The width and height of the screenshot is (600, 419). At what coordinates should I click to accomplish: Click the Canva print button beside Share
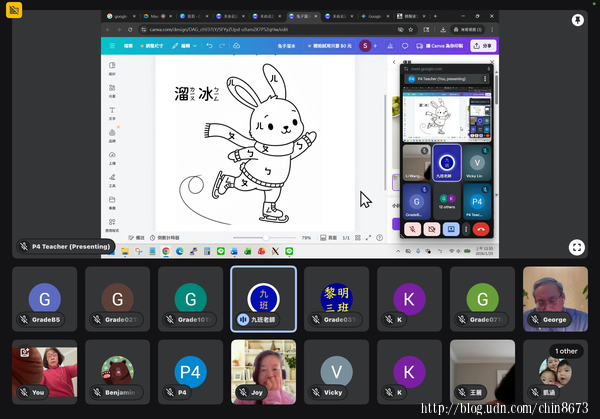pos(440,46)
